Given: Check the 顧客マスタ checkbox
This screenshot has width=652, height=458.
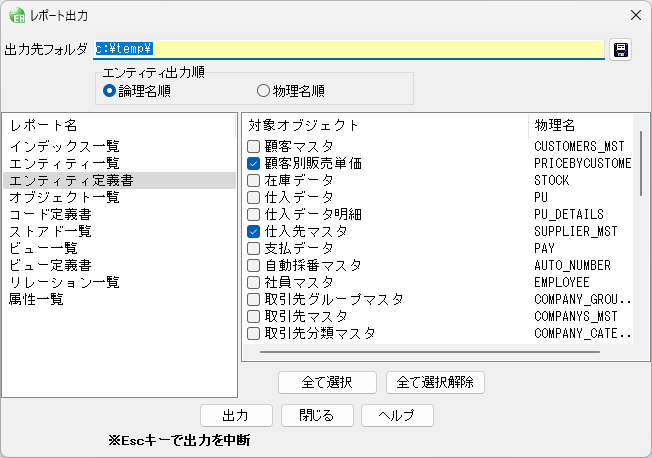Looking at the screenshot, I should click(253, 146).
